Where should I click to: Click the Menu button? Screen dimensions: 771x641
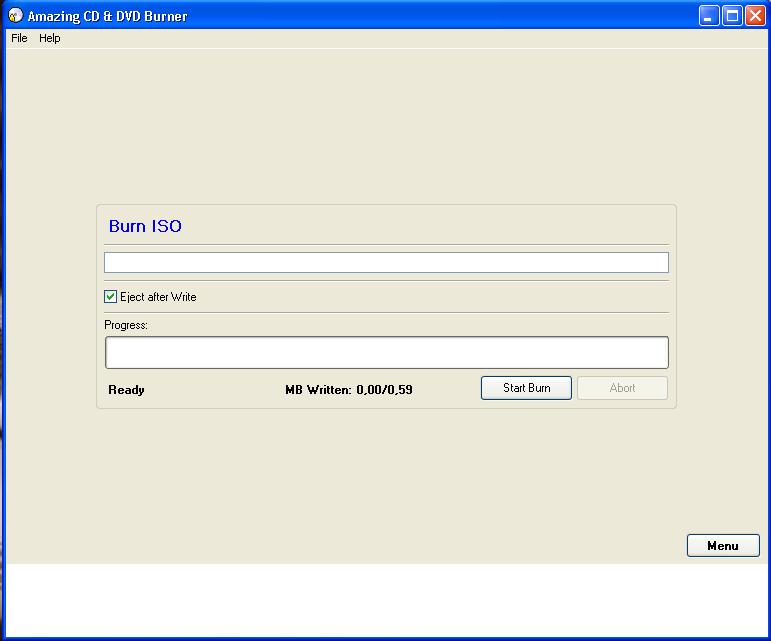point(723,546)
